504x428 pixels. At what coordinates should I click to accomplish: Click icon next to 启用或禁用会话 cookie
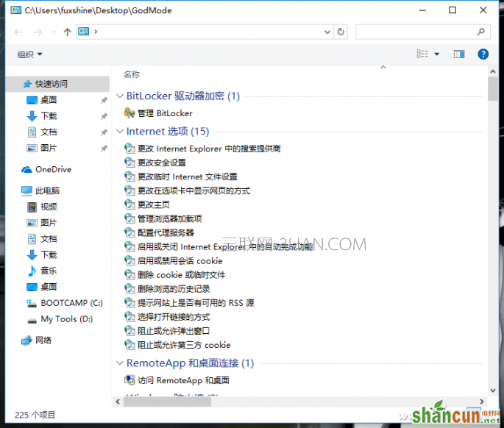tap(129, 260)
